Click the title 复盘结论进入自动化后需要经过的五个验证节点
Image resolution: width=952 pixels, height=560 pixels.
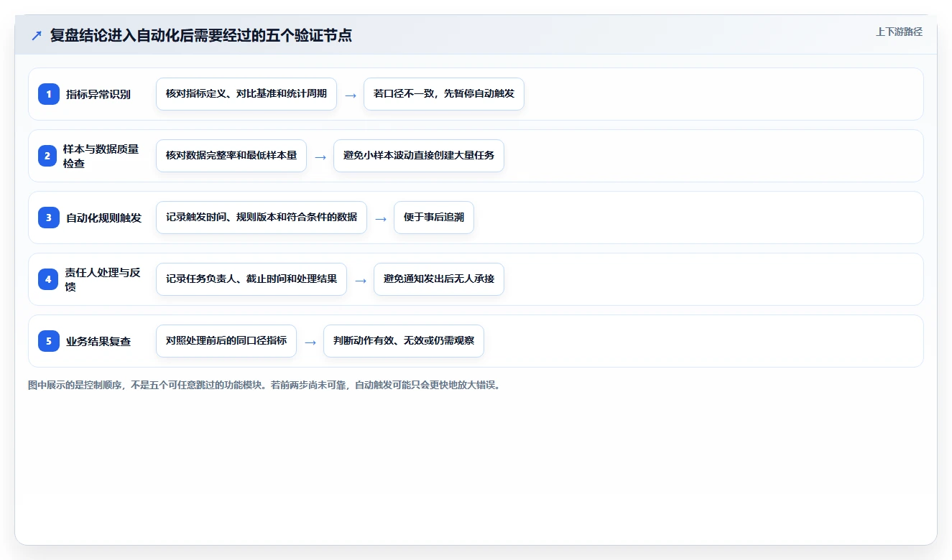(201, 35)
